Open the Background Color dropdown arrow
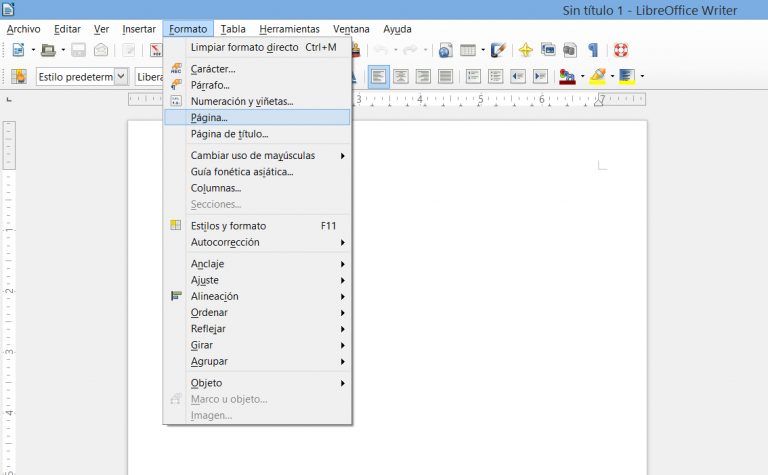Image resolution: width=768 pixels, height=475 pixels. 642,76
